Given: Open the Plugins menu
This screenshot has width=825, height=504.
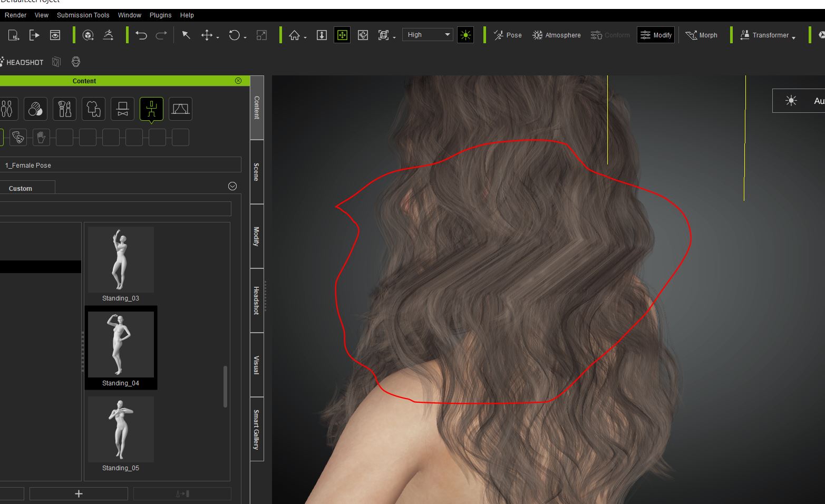Looking at the screenshot, I should click(161, 15).
